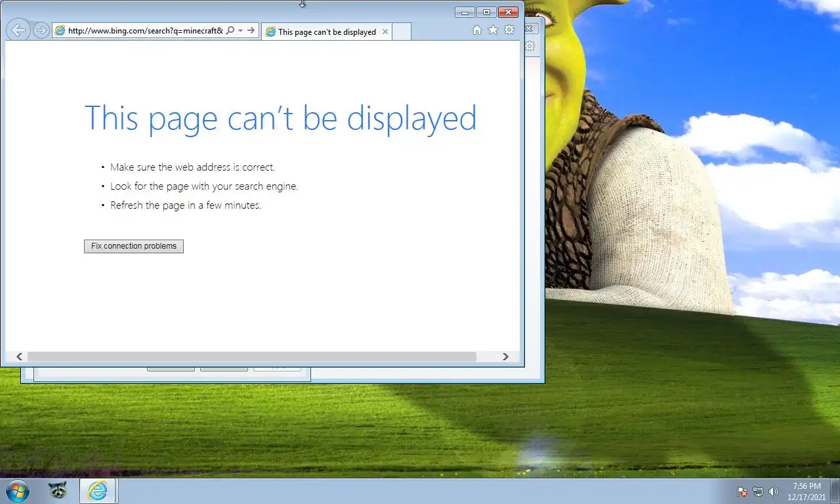Click the right arrow of the horizontal scrollbar
Viewport: 840px width, 504px height.
point(505,356)
